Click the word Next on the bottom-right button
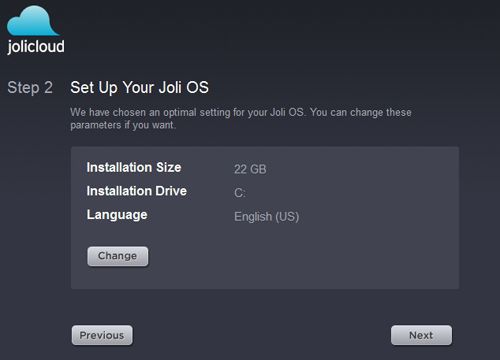The height and width of the screenshot is (360, 500). [421, 335]
